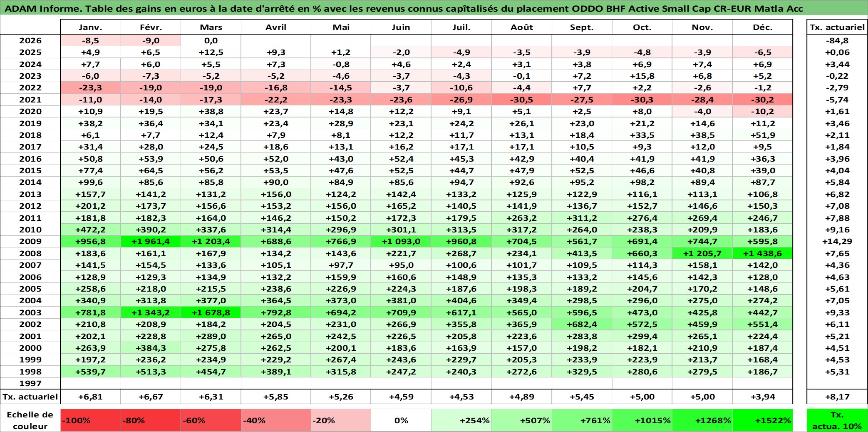Select the -20% pink legend swatch

click(x=341, y=420)
